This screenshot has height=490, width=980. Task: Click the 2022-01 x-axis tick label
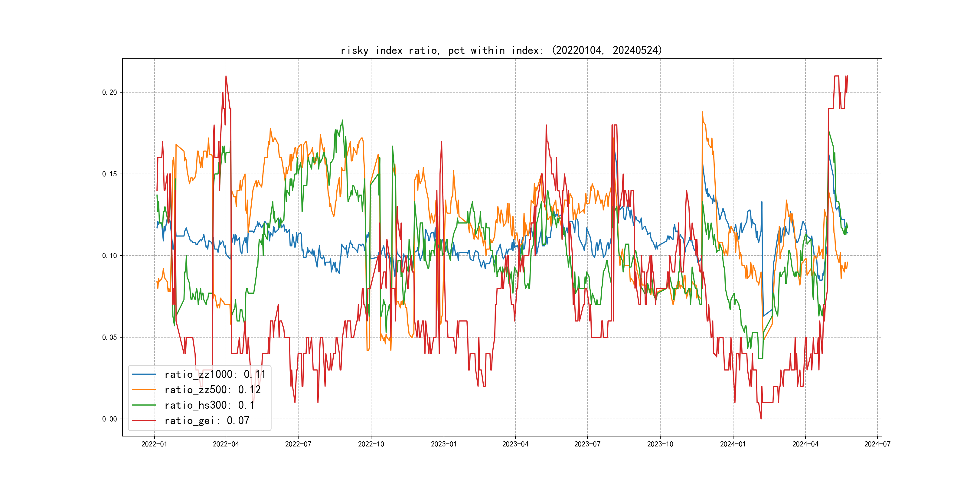[x=154, y=444]
